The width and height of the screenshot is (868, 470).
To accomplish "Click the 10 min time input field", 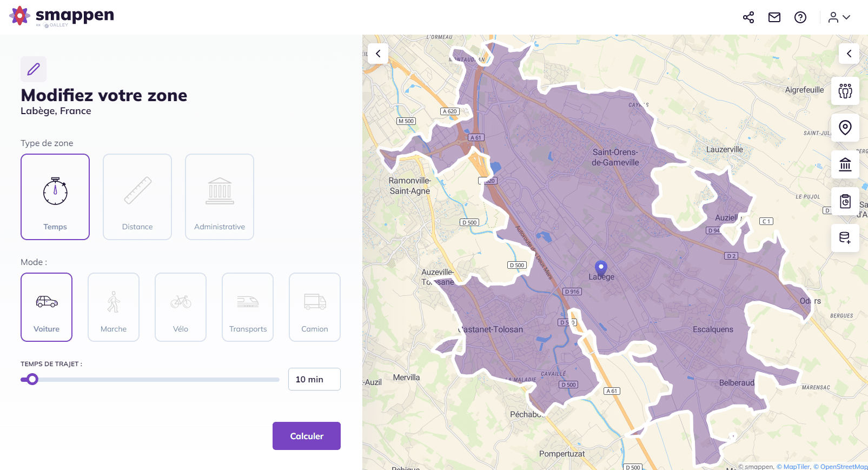I will click(314, 379).
